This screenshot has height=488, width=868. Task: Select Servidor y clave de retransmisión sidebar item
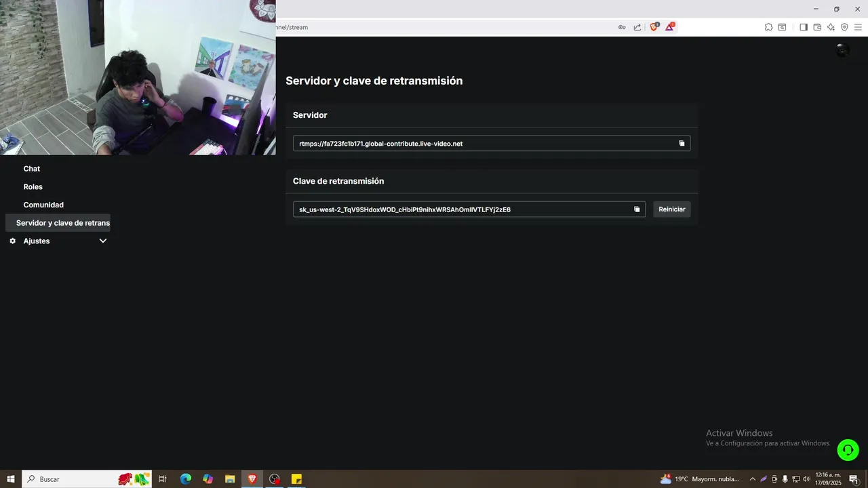(x=58, y=222)
